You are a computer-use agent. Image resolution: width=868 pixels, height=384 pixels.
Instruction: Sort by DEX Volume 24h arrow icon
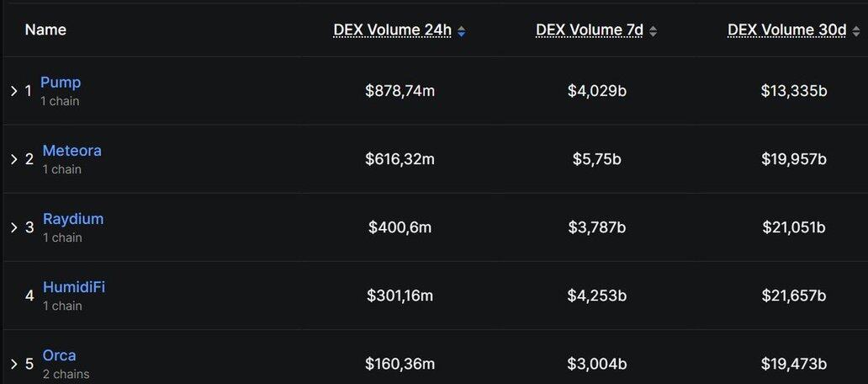pyautogui.click(x=461, y=32)
